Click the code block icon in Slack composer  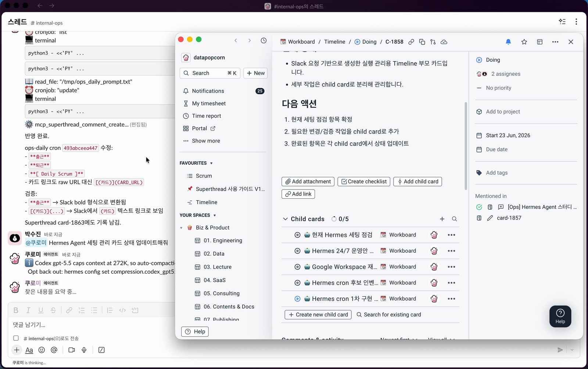135,310
